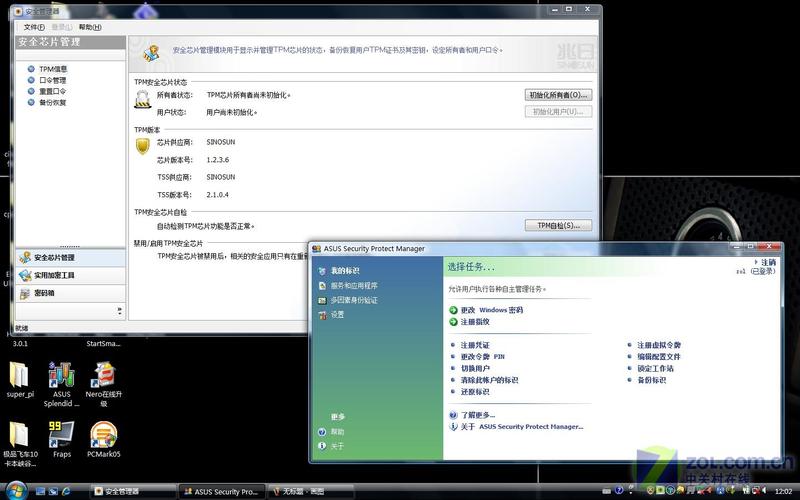The height and width of the screenshot is (500, 800).
Task: Click the help question-mark icon beside 帮助
Action: 322,432
